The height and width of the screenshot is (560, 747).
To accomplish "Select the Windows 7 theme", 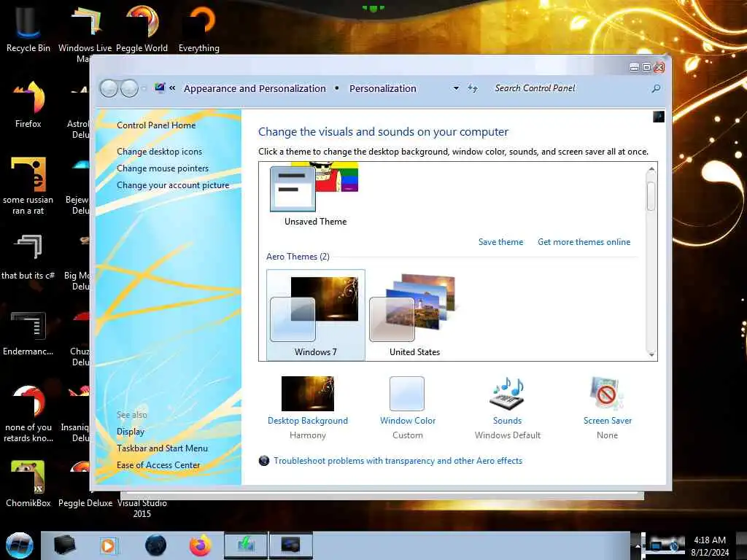I will coord(315,314).
